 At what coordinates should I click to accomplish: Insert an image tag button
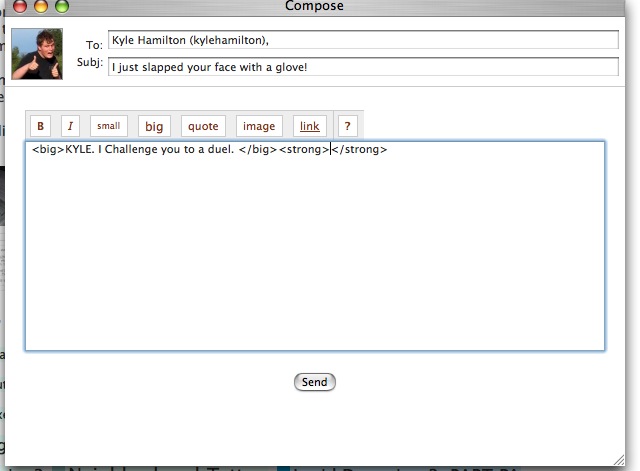coord(259,126)
